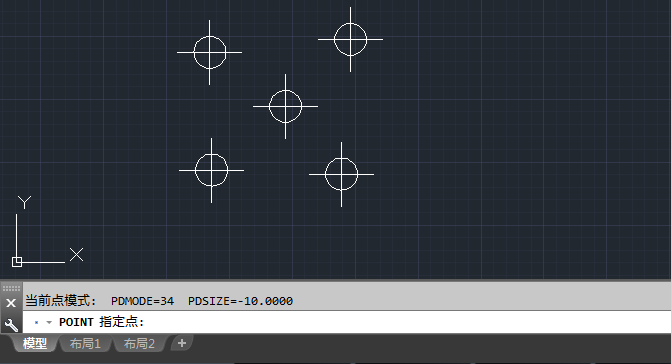Viewport: 671px width, 364px height.
Task: Click the POINT command input field
Action: [347, 322]
